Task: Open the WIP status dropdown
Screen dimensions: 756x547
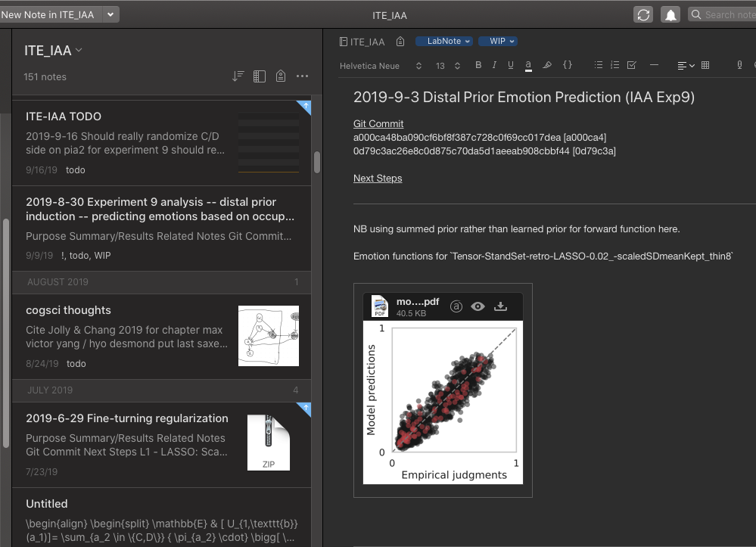Action: [x=498, y=41]
